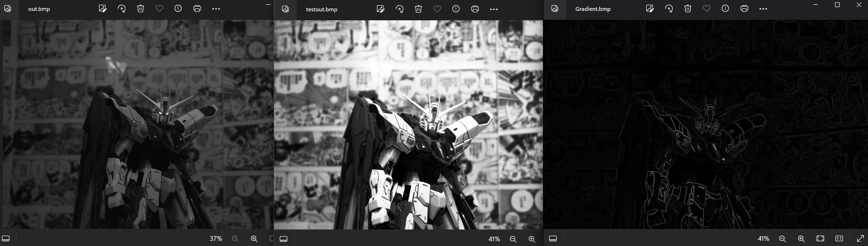Print the testout.bmp image
Viewport: 868px width, 246px height.
tap(475, 9)
